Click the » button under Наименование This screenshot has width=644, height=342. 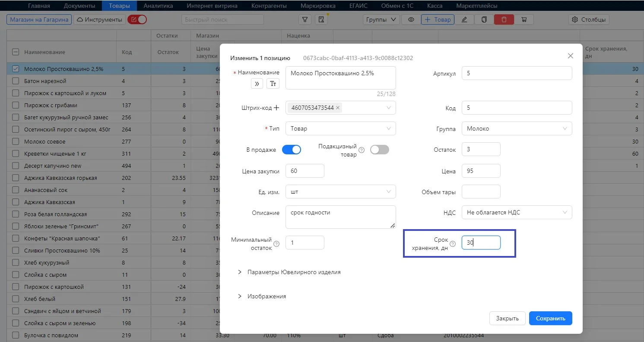tap(257, 84)
